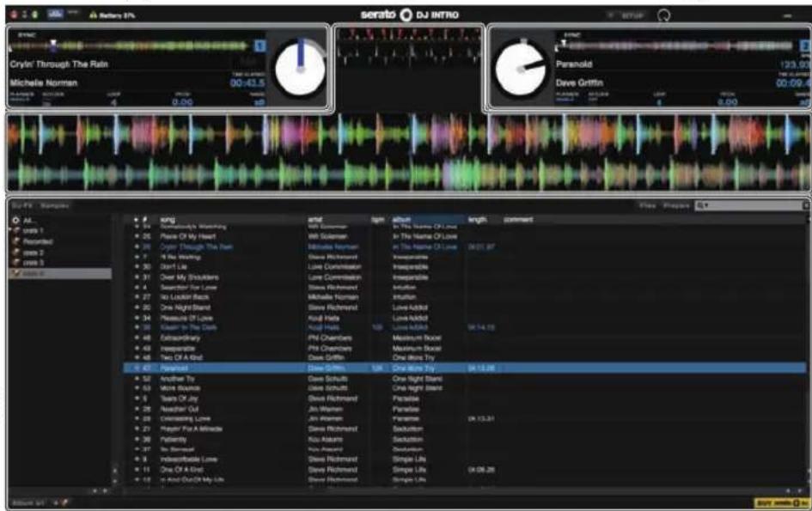Screen dimensions: 812x511
Task: Open the Files panel
Action: [647, 205]
